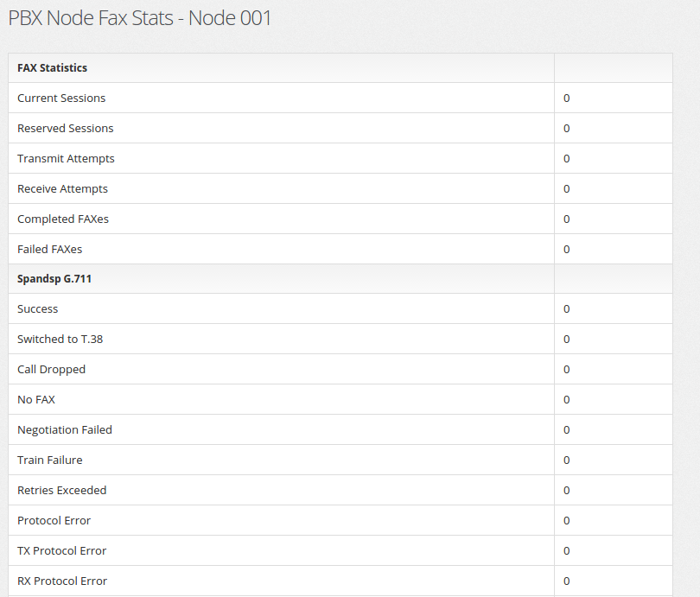Select the Negotiation Failed row
700x597 pixels.
(340, 429)
